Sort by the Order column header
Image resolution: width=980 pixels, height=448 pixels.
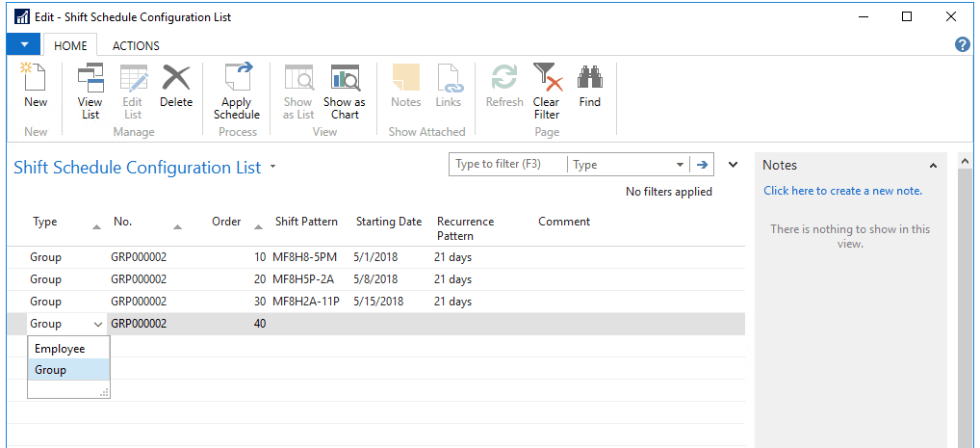(x=226, y=222)
